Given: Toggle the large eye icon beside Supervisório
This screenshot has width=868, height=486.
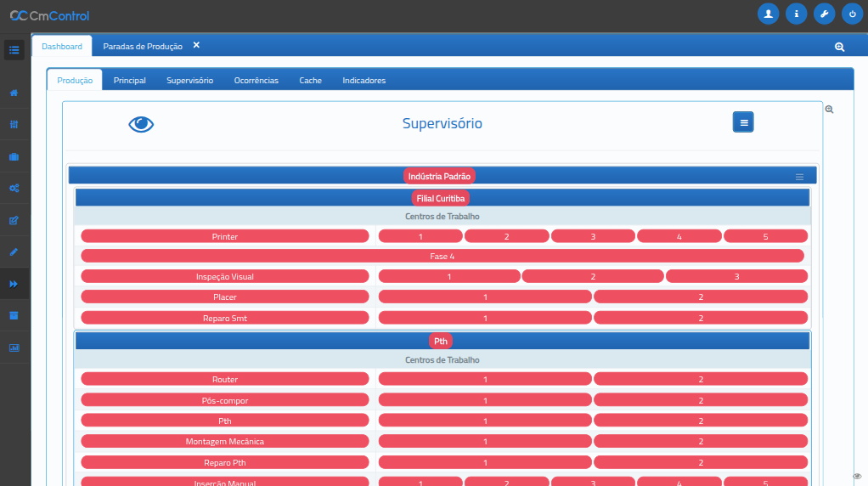Looking at the screenshot, I should (x=141, y=124).
